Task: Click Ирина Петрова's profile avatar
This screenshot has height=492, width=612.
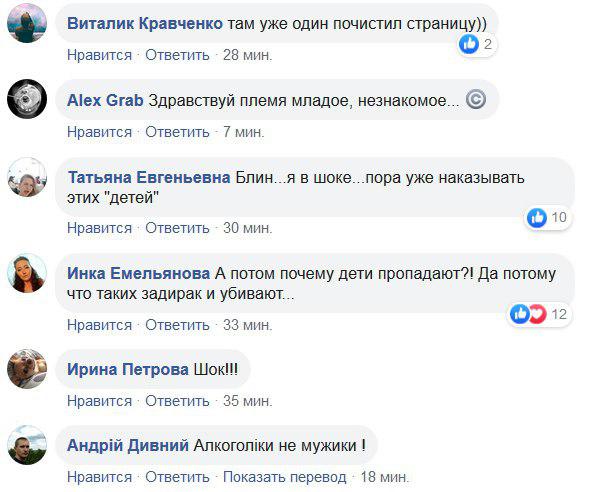Action: pos(27,368)
